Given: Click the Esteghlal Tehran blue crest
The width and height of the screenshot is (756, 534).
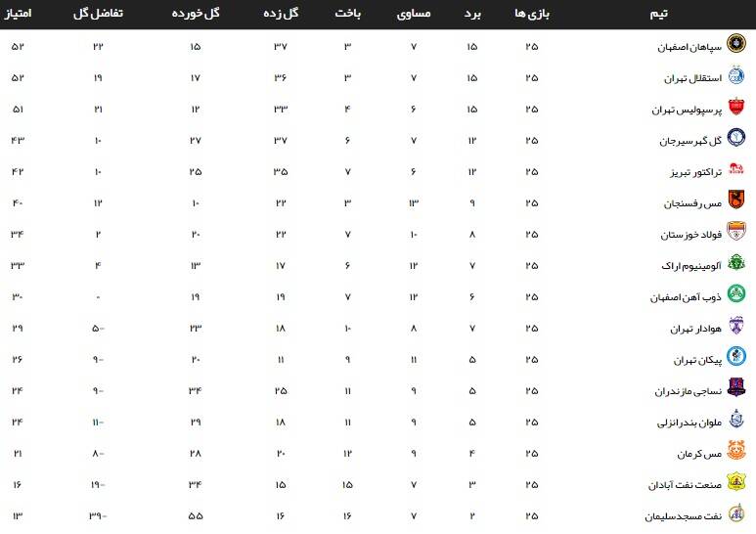Looking at the screenshot, I should point(736,77).
